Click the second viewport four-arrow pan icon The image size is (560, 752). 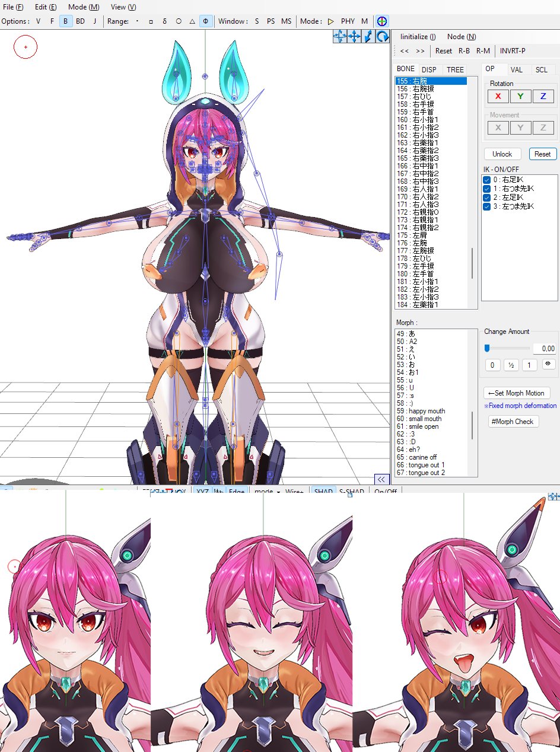click(354, 37)
